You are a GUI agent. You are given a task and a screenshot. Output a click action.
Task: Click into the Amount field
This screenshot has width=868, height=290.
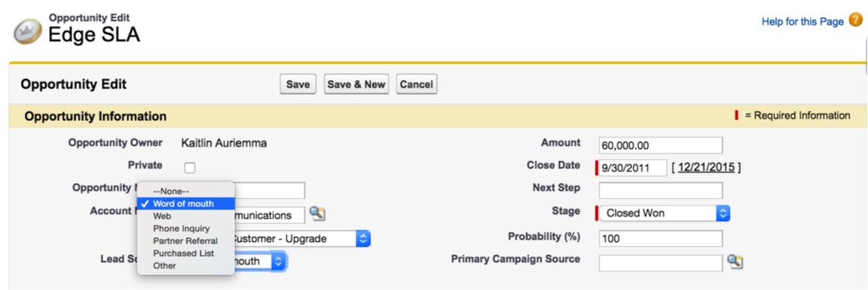661,146
